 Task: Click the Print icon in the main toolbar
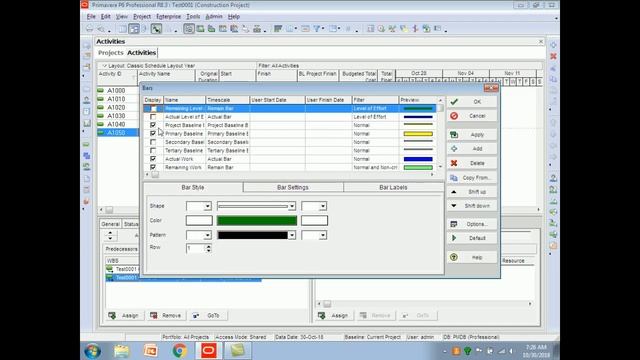pyautogui.click(x=89, y=29)
